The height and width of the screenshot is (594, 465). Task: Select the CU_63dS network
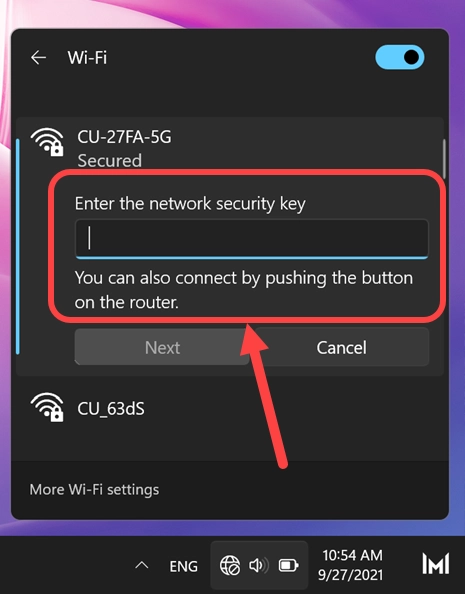pyautogui.click(x=230, y=408)
